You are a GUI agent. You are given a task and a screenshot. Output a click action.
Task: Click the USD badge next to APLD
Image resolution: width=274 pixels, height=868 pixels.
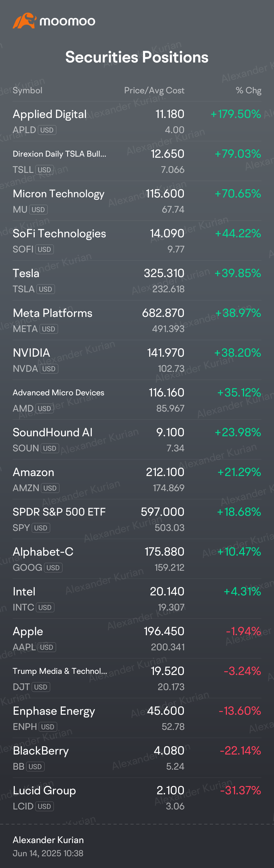click(47, 130)
